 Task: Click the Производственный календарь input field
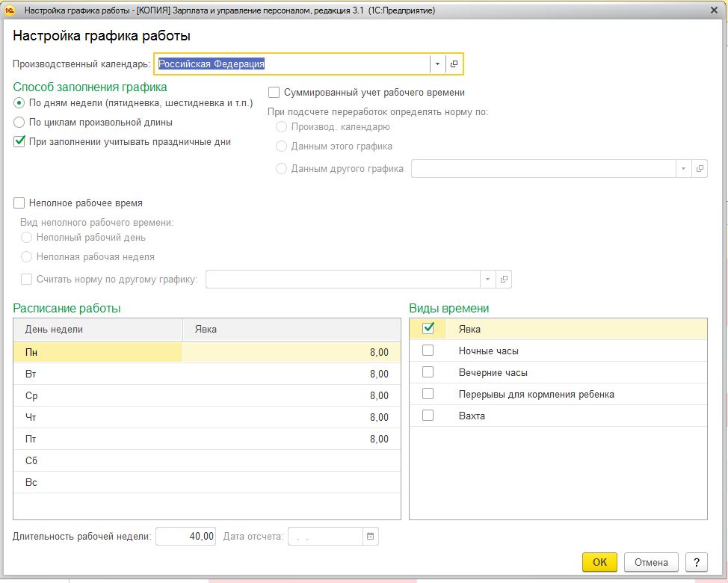[x=292, y=64]
